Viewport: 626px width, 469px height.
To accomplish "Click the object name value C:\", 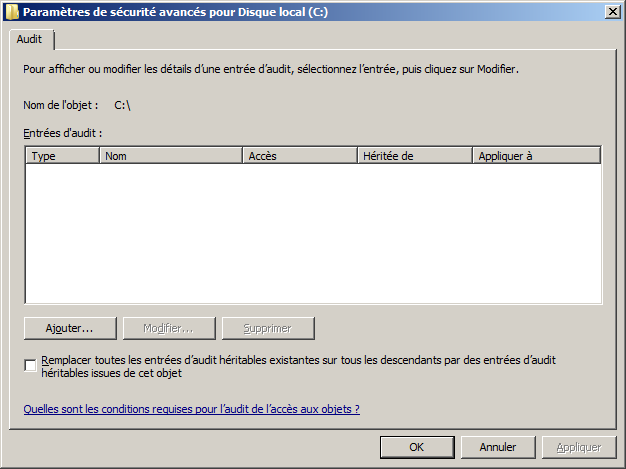I will pyautogui.click(x=122, y=104).
